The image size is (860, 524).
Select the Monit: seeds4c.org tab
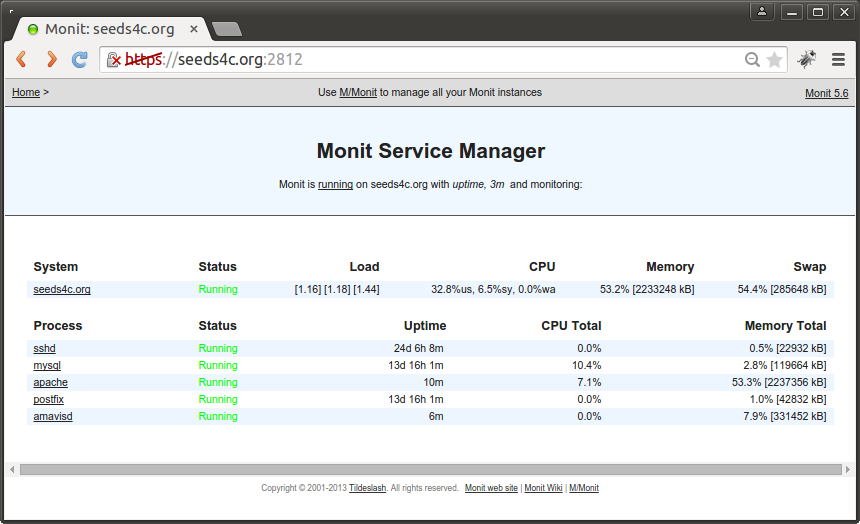[x=105, y=29]
